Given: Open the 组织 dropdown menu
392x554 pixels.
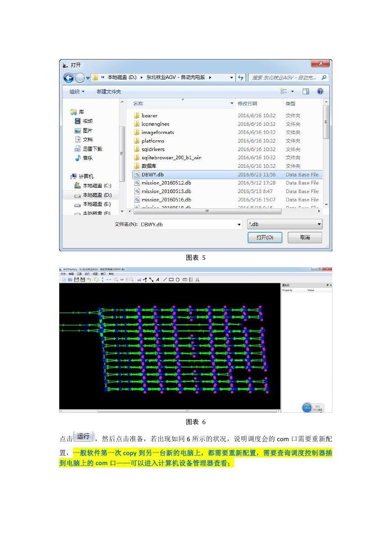Looking at the screenshot, I should pyautogui.click(x=77, y=92).
